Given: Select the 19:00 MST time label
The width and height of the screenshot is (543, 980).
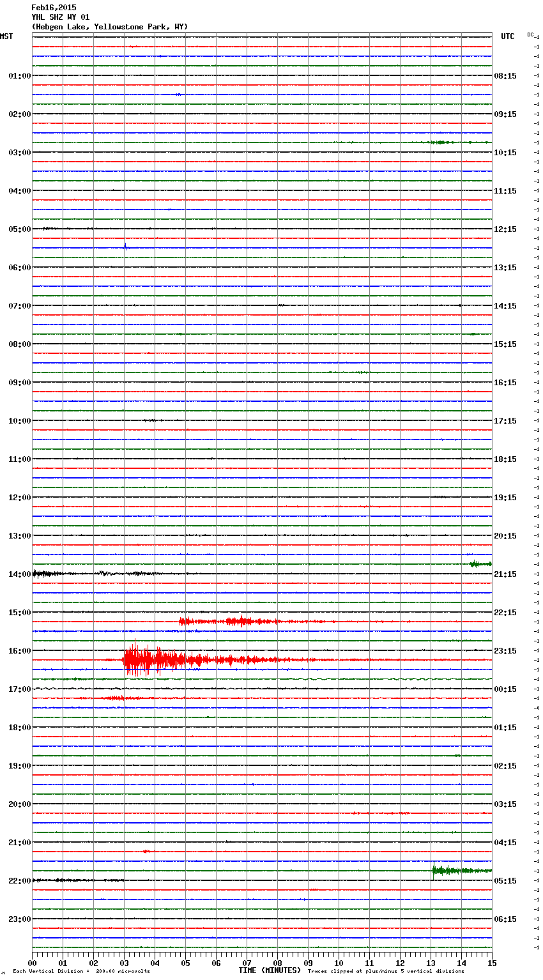Looking at the screenshot, I should [20, 766].
